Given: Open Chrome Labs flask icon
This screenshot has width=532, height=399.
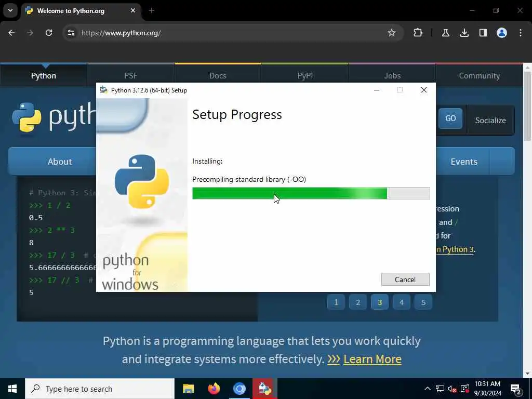Looking at the screenshot, I should [445, 33].
